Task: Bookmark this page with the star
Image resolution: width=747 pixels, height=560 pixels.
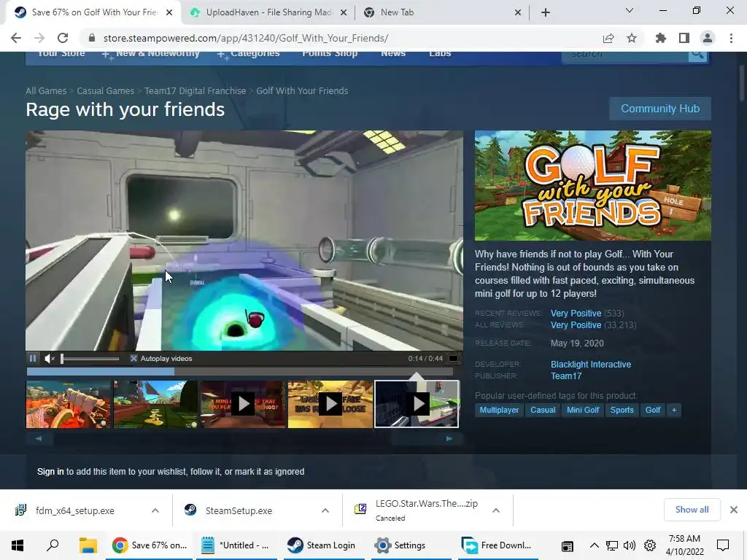Action: pyautogui.click(x=632, y=38)
